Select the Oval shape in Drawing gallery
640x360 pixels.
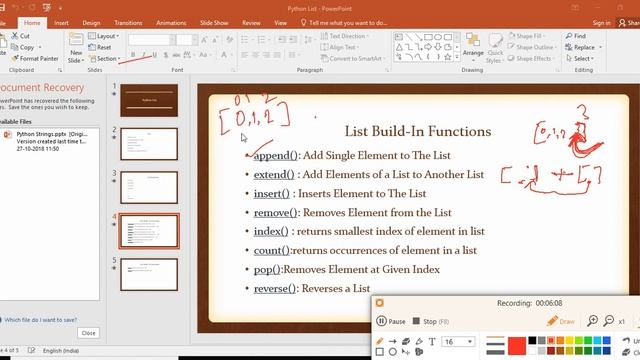pos(438,37)
